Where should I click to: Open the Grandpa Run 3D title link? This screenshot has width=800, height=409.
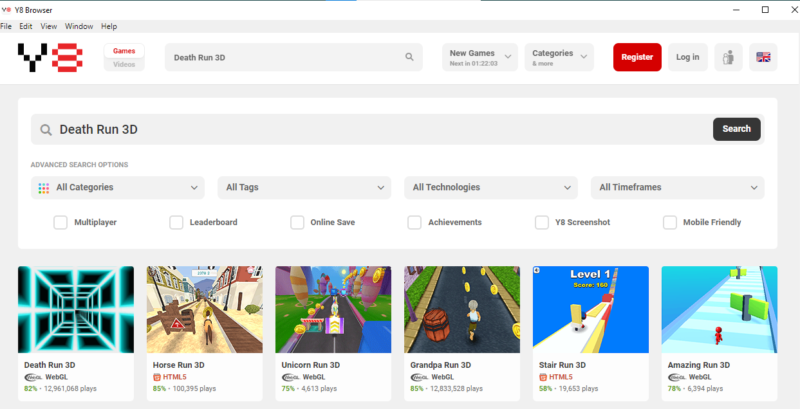click(441, 365)
